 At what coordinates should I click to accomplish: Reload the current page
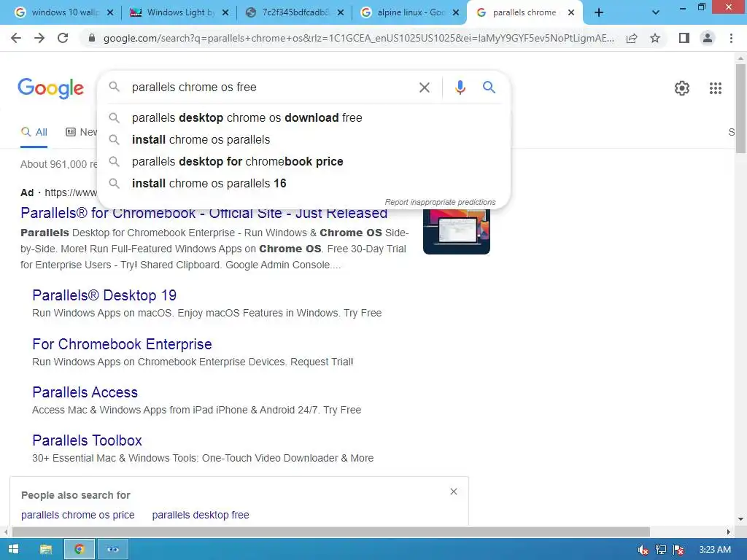click(x=63, y=38)
